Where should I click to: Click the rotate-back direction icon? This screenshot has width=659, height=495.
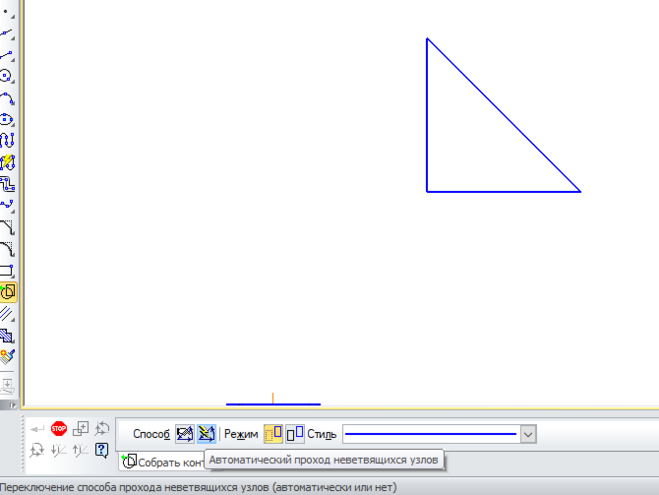click(102, 429)
